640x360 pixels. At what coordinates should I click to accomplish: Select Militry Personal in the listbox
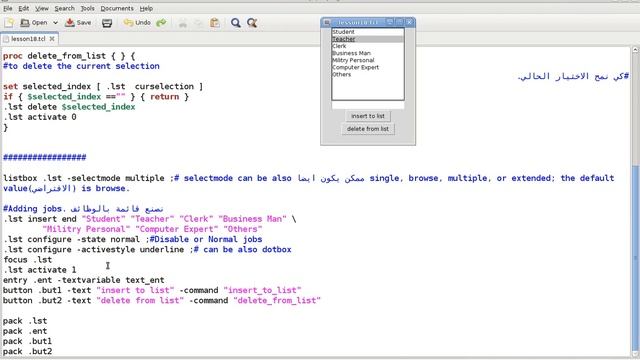[368, 60]
